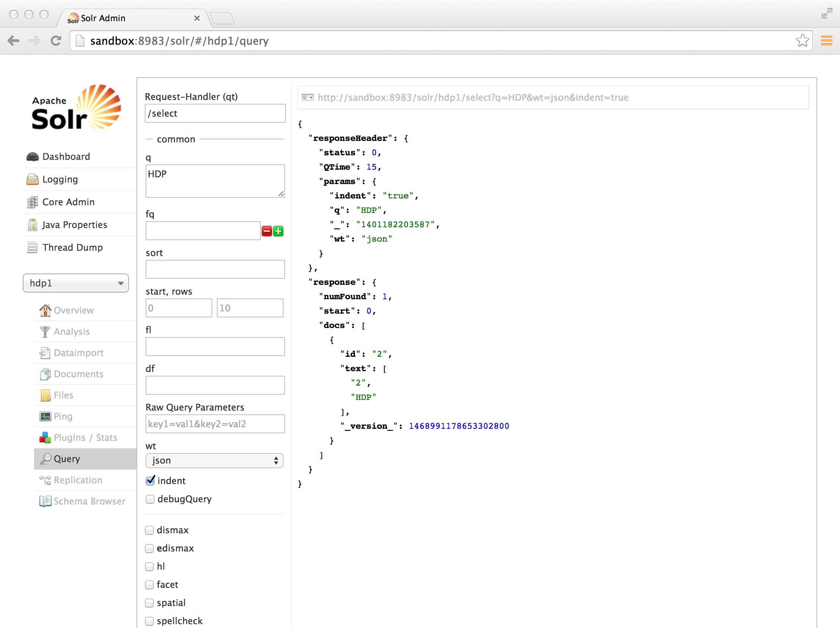Image resolution: width=840 pixels, height=628 pixels.
Task: Click into the sort input field
Action: [x=215, y=269]
